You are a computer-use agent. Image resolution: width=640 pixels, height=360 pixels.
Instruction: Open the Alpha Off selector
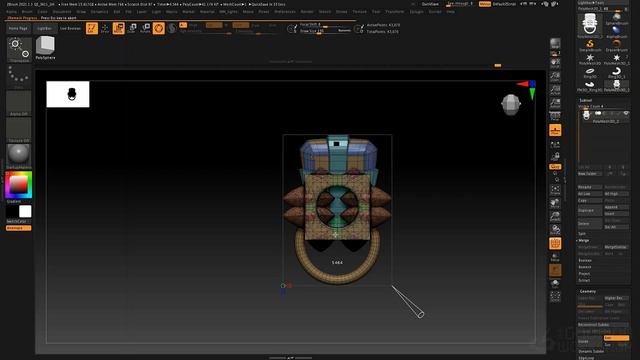pos(19,103)
